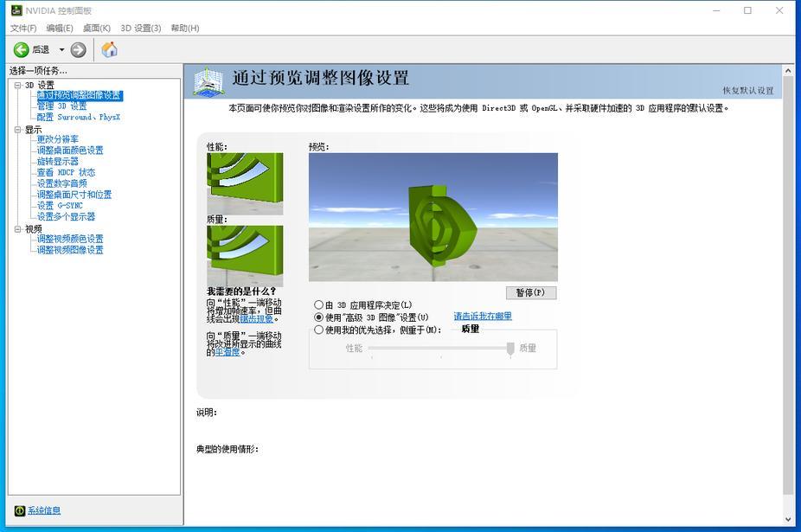Open the 3D 设置(3) menu

coord(140,28)
